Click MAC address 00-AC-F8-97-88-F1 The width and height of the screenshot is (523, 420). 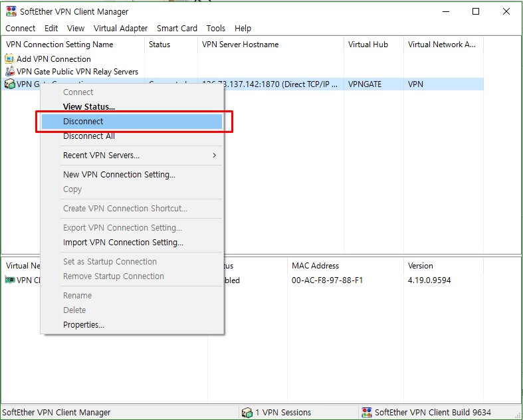(327, 280)
